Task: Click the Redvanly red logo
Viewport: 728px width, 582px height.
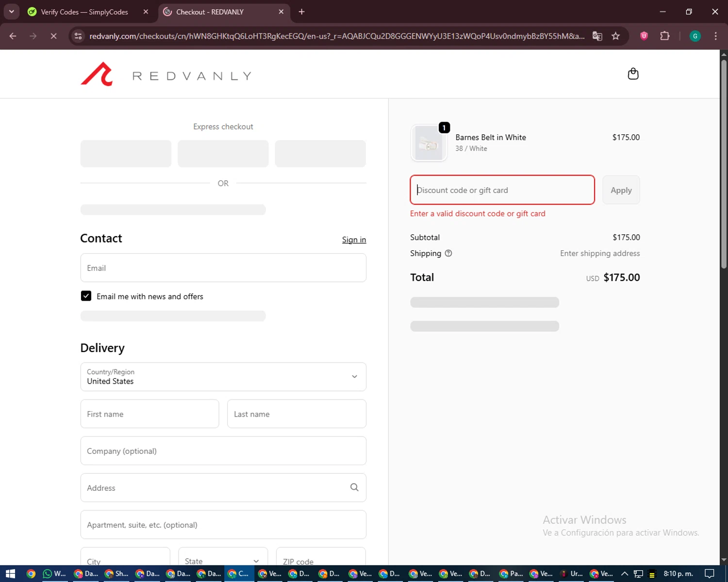Action: coord(97,74)
